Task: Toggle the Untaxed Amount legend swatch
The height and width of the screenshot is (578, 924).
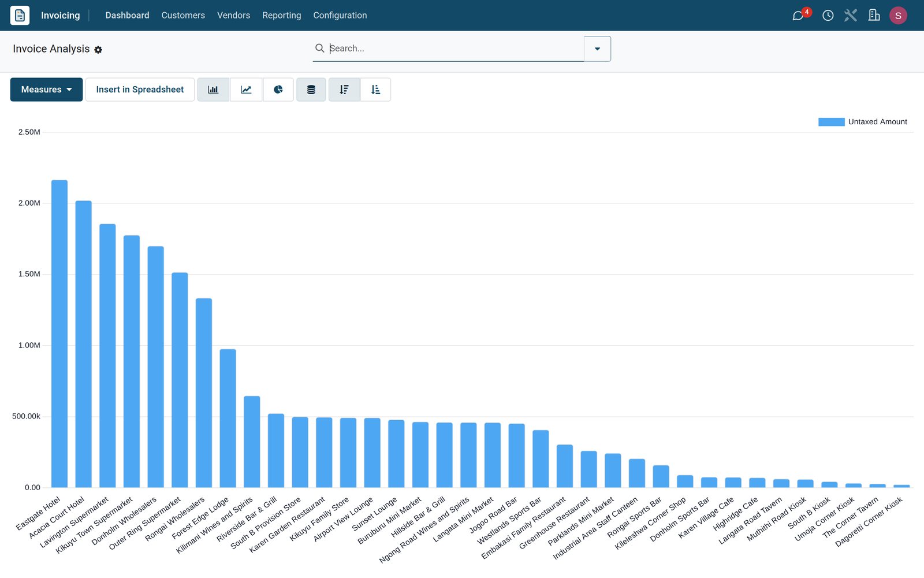Action: tap(832, 122)
